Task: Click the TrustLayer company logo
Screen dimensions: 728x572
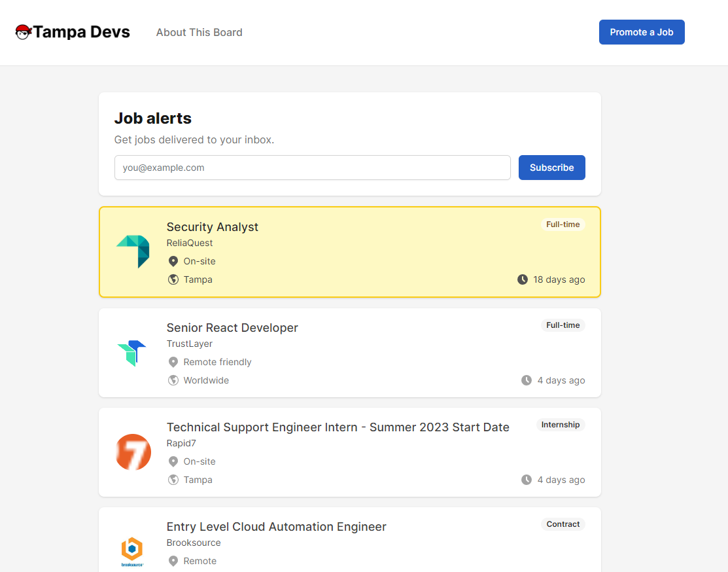Action: (x=132, y=353)
